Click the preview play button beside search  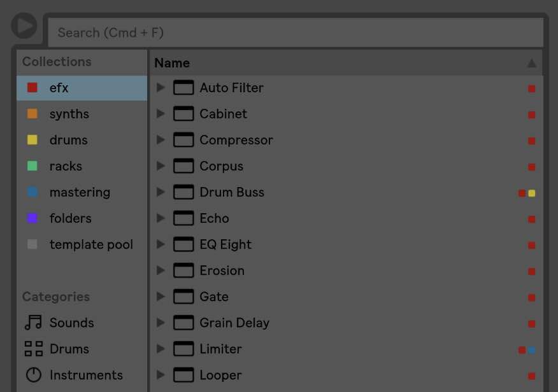point(24,25)
